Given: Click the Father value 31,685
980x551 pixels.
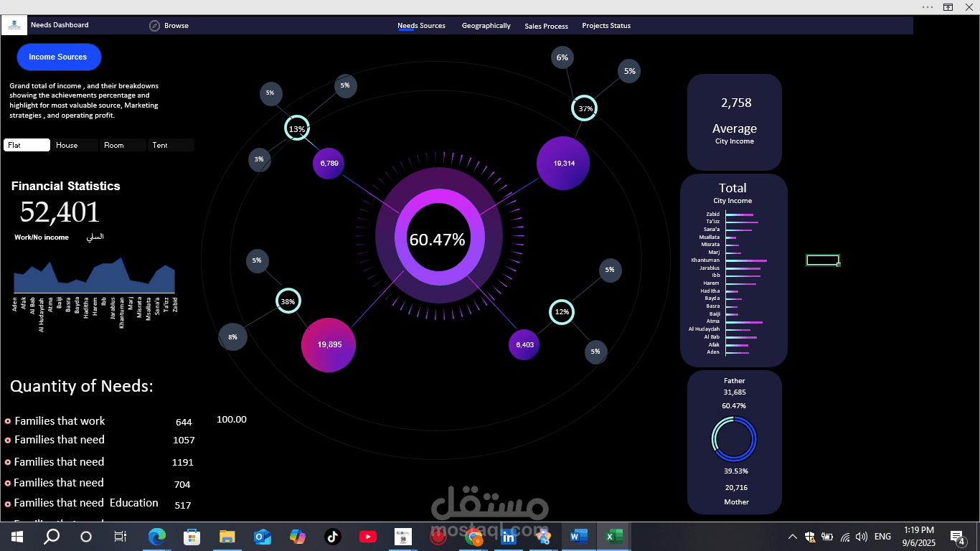Looking at the screenshot, I should [735, 392].
